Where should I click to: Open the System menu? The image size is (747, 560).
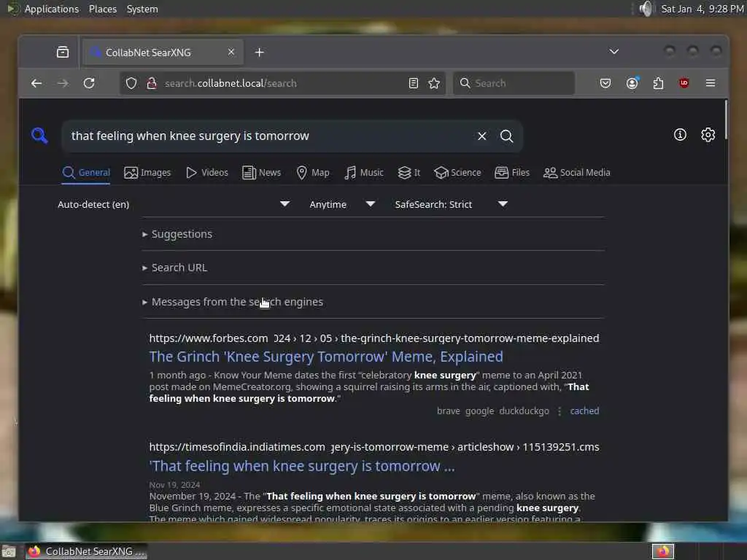pyautogui.click(x=142, y=9)
